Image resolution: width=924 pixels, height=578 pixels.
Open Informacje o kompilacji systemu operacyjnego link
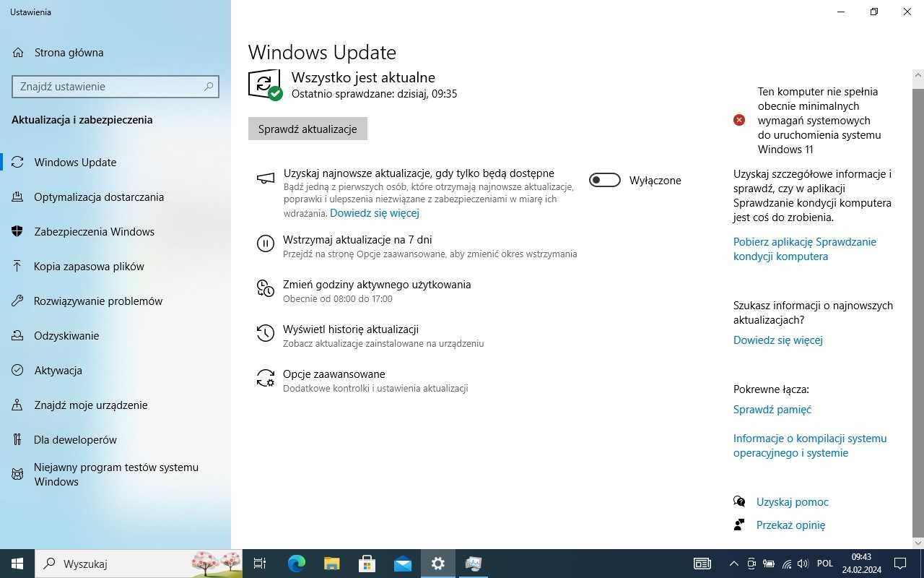tap(810, 446)
